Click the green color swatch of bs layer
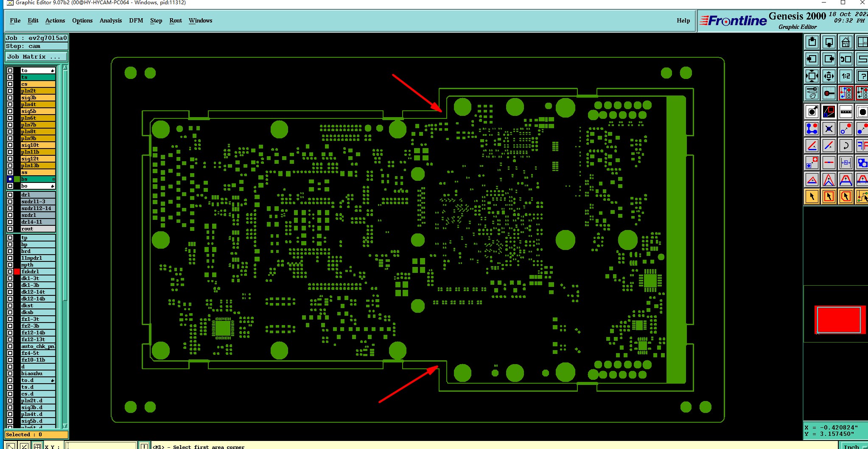Image resolution: width=868 pixels, height=449 pixels. click(x=17, y=179)
